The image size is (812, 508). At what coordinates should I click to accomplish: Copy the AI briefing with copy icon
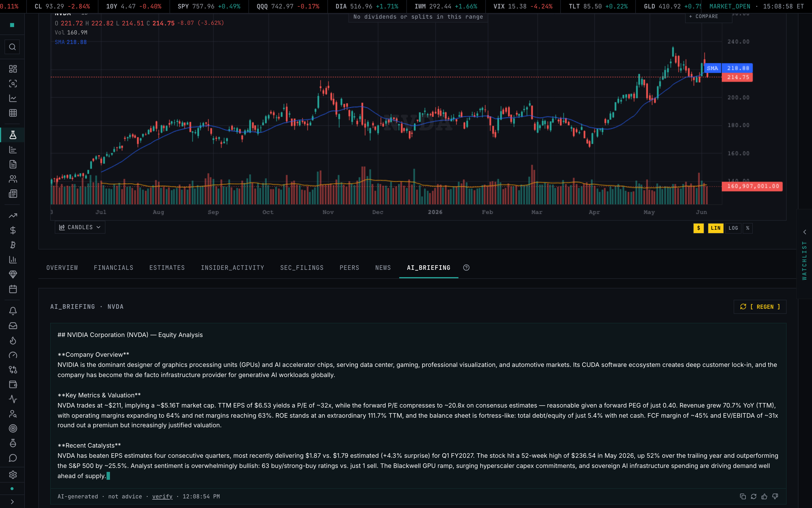pyautogui.click(x=743, y=497)
